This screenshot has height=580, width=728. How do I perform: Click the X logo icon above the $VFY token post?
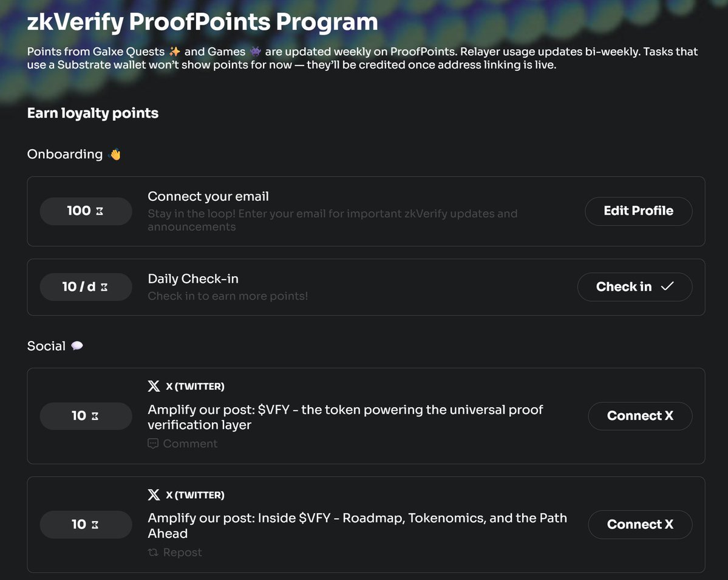(154, 386)
